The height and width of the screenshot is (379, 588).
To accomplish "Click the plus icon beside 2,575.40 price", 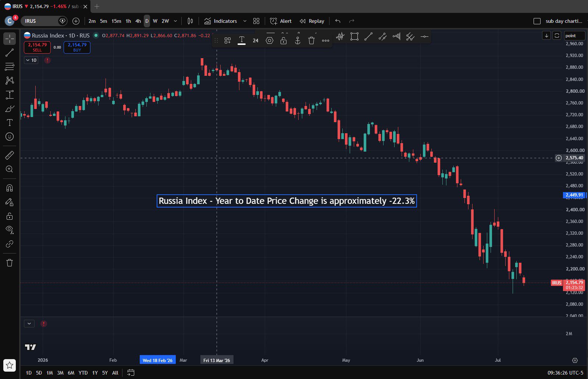I will (x=559, y=158).
